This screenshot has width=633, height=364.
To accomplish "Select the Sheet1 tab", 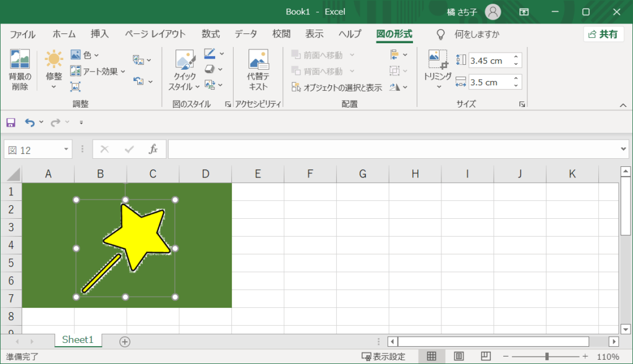I will (78, 340).
